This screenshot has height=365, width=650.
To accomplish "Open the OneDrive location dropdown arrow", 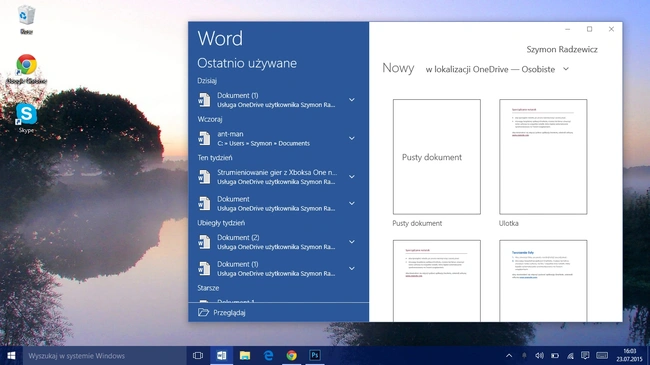I will pos(566,69).
